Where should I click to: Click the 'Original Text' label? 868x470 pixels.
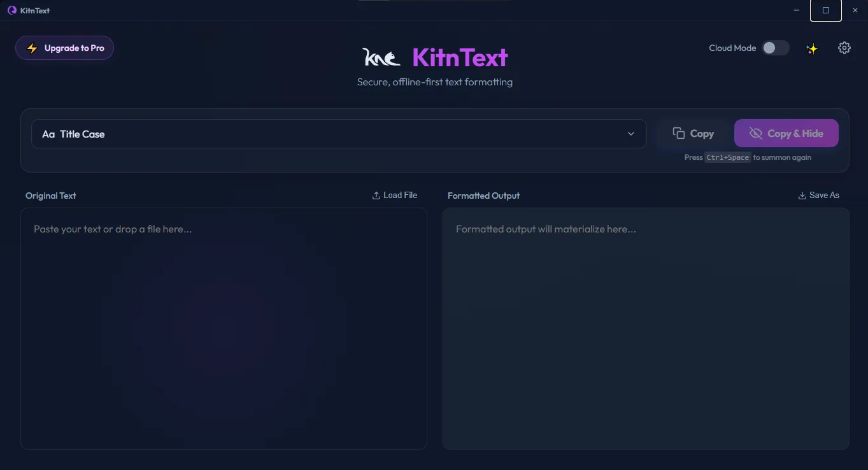click(x=51, y=196)
